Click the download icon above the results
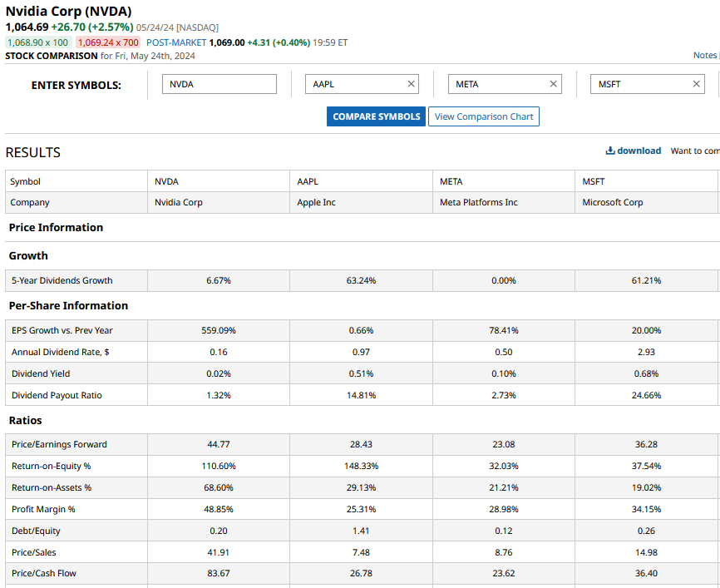The image size is (720, 588). pyautogui.click(x=610, y=151)
